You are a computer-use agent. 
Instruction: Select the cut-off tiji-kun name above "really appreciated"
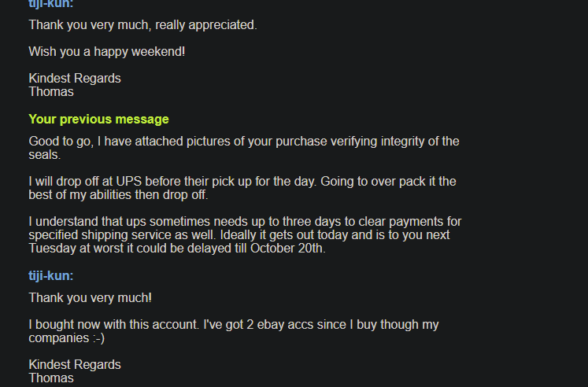point(51,4)
